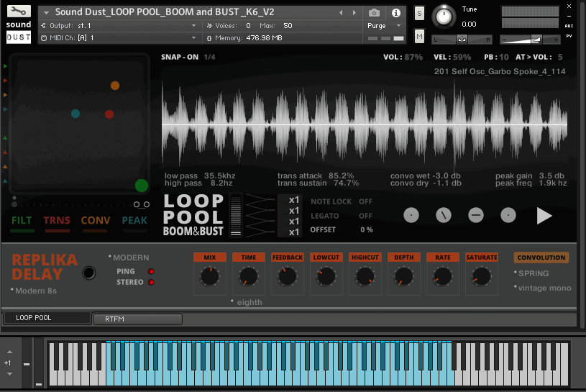
Task: Toggle the PV button
Action: 569,36
